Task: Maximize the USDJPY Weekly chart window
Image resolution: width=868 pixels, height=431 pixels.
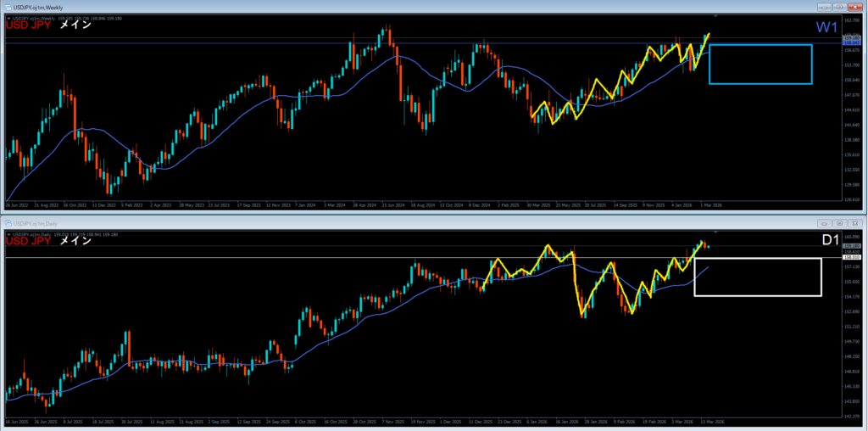Action: click(840, 7)
